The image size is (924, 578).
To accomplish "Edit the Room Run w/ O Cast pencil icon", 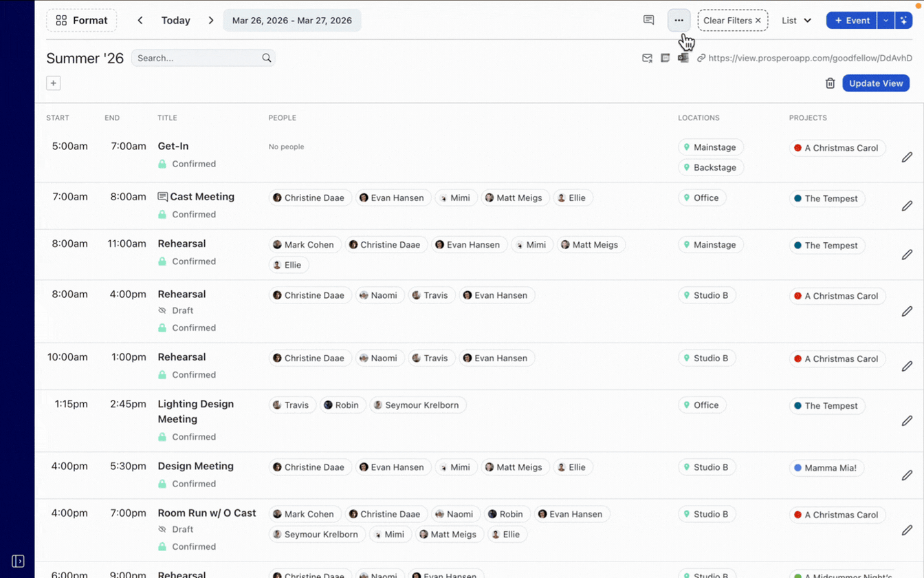I will pos(907,530).
